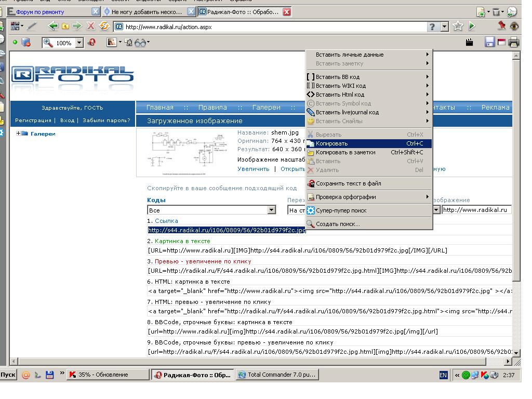This screenshot has width=532, height=399.
Task: Open the 100% zoom dropdown
Action: (x=79, y=43)
